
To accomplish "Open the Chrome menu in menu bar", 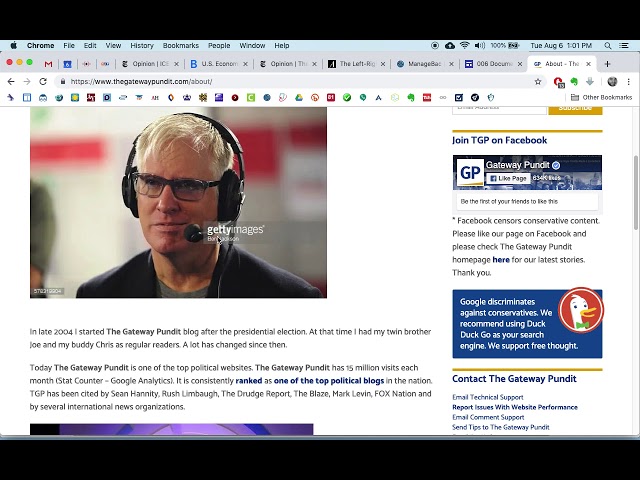I will [40, 46].
